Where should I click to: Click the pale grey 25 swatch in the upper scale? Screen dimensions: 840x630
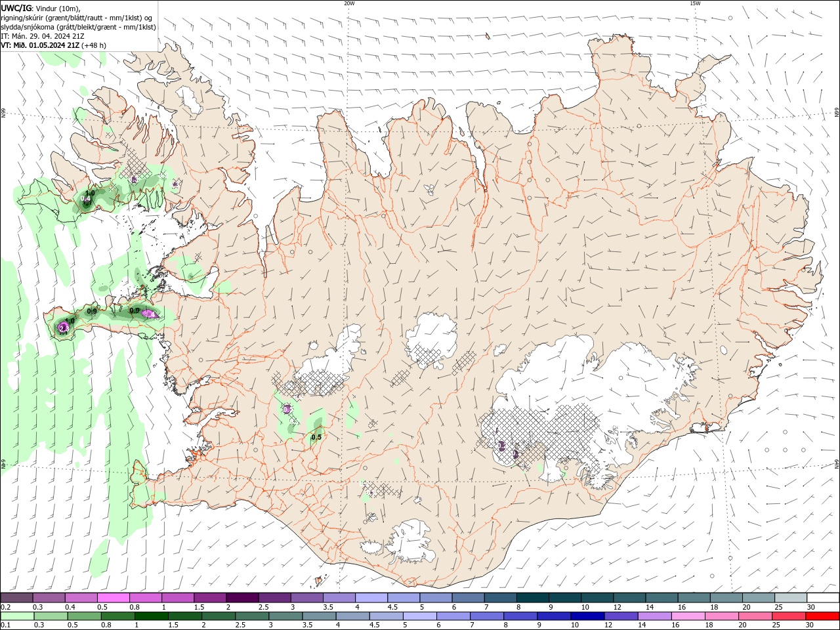[x=791, y=598]
